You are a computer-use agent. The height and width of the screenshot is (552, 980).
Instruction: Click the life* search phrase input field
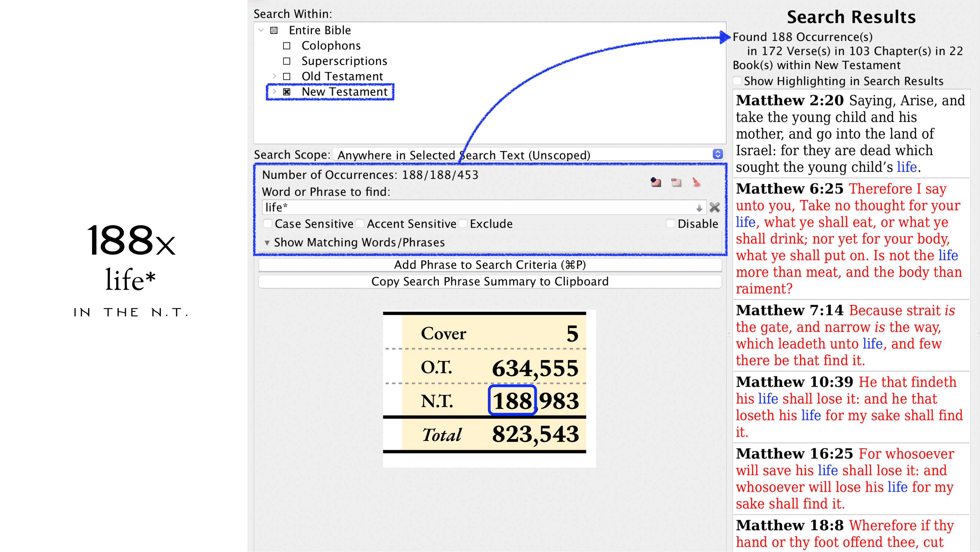coord(475,207)
